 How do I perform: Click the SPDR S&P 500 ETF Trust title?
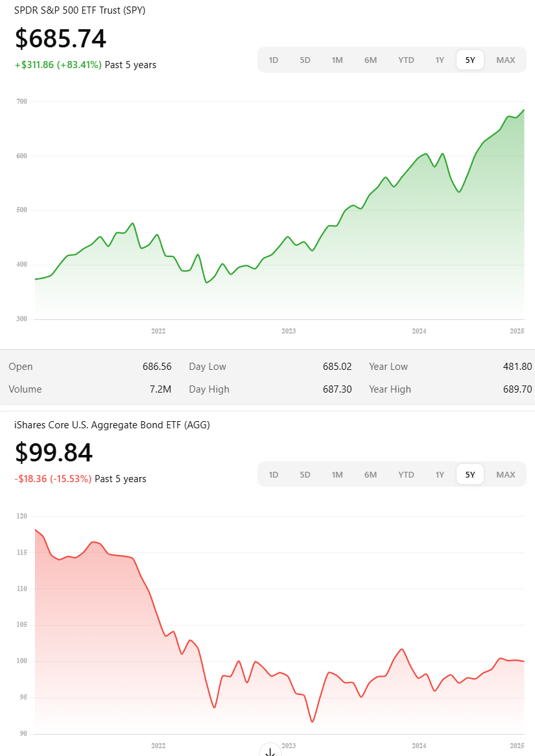click(x=80, y=10)
